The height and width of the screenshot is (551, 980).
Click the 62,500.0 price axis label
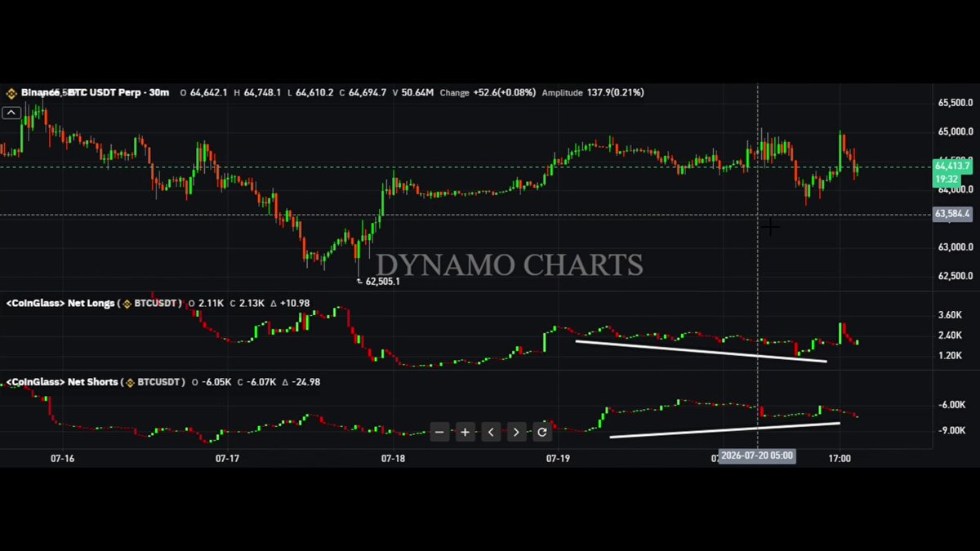[955, 276]
